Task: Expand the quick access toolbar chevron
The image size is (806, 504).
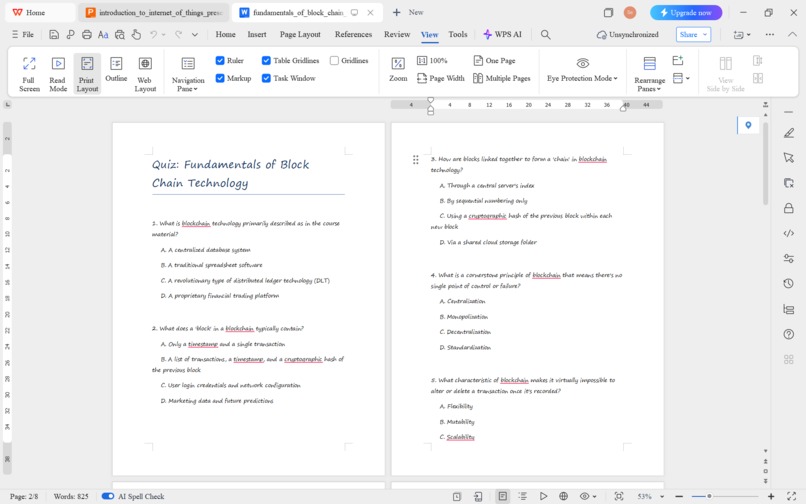Action: click(195, 34)
